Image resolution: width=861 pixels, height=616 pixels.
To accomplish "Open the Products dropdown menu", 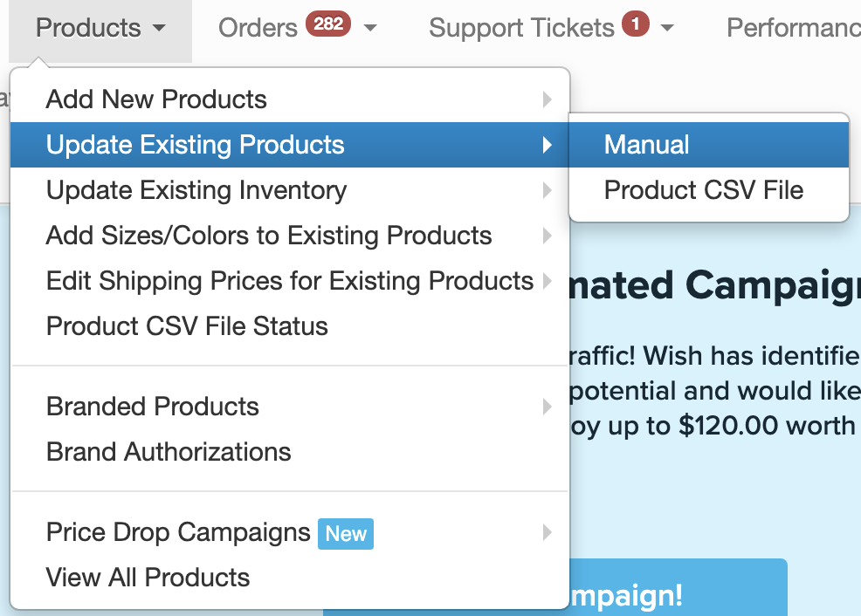I will click(x=100, y=29).
